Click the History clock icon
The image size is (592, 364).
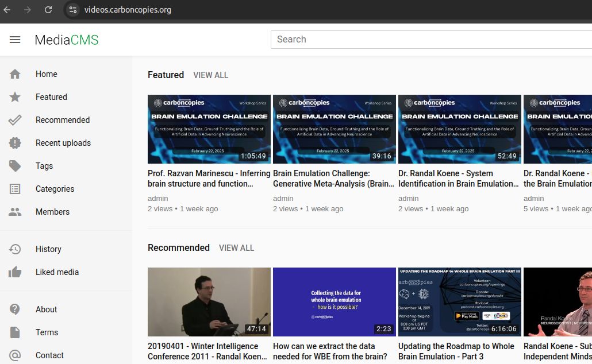[15, 249]
